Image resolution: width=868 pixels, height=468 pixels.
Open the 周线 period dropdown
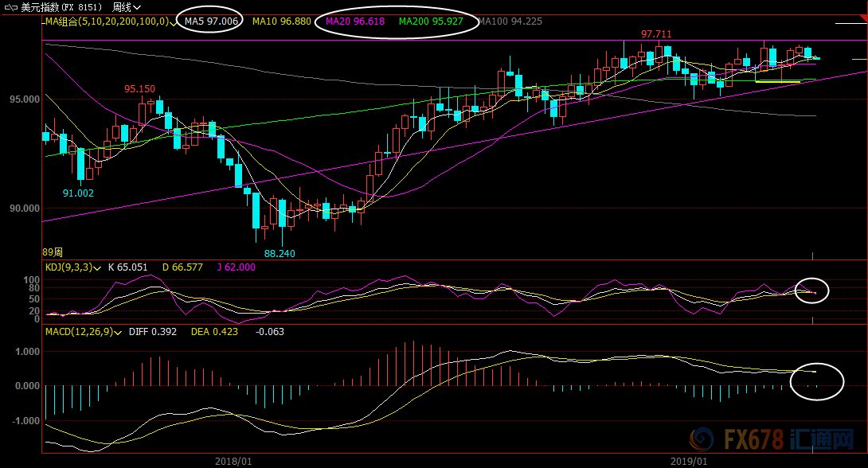[126, 7]
